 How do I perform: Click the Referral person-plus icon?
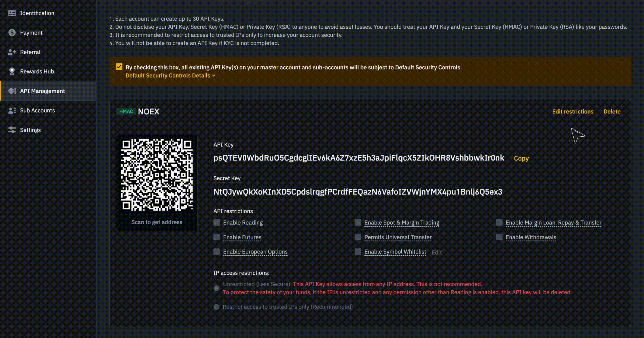pyautogui.click(x=12, y=52)
